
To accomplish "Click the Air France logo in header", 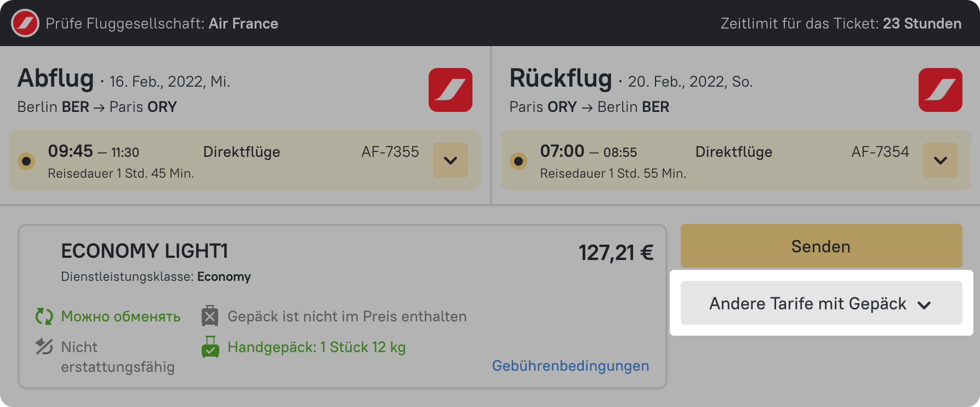I will coord(25,24).
